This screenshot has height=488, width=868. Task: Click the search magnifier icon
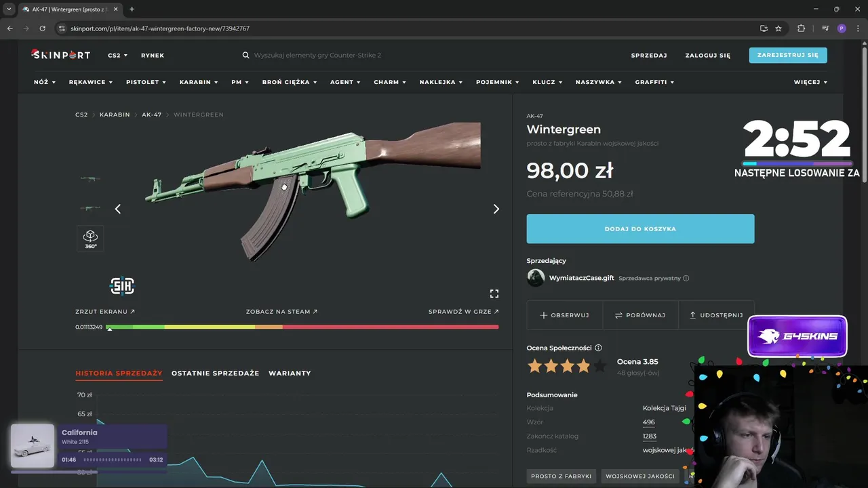(245, 55)
